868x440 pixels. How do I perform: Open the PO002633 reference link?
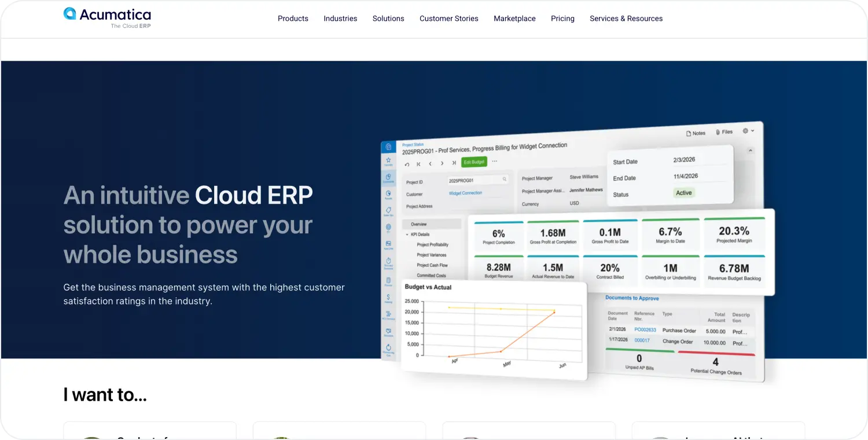click(x=645, y=329)
